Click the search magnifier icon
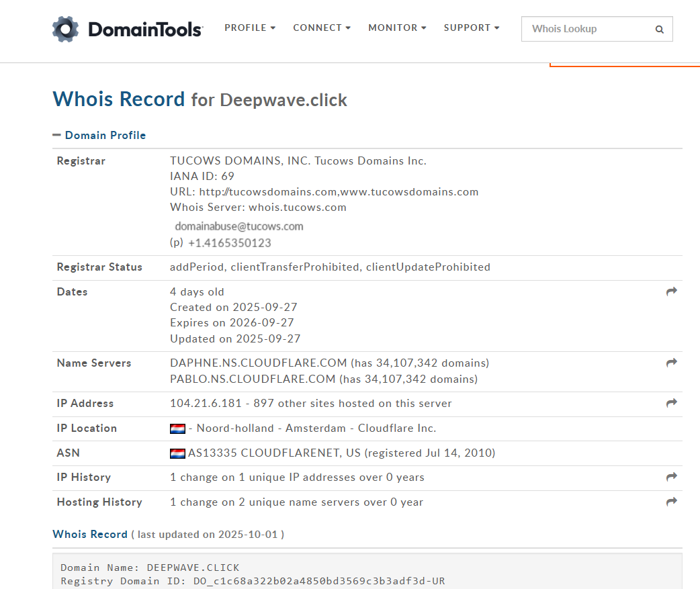 [x=660, y=30]
